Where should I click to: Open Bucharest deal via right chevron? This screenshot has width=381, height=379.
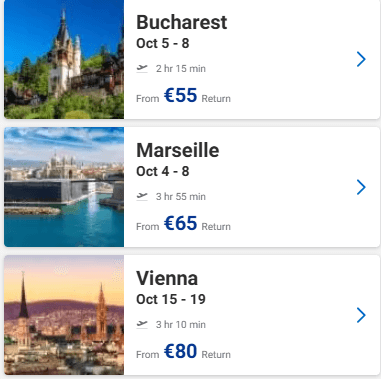point(361,59)
